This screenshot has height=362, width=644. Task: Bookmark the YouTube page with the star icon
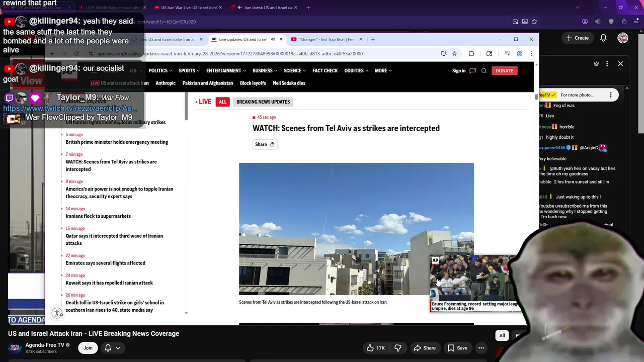534,22
